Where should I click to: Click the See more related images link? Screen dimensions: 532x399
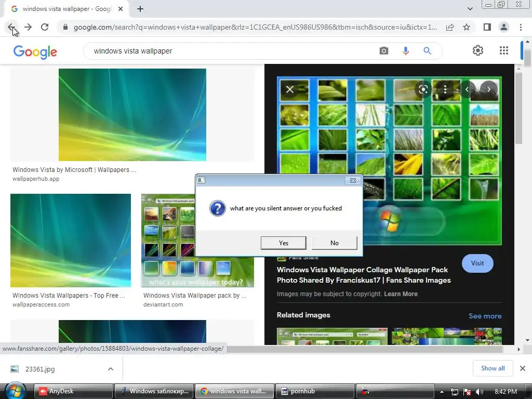click(485, 316)
